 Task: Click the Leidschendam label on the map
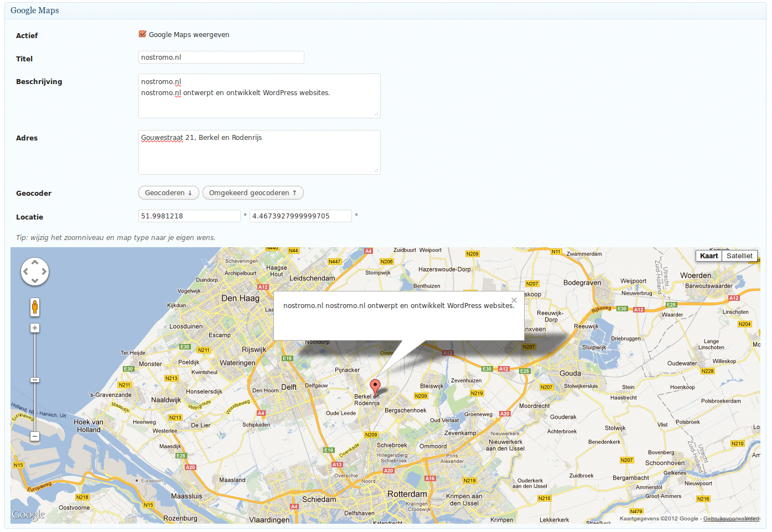tap(312, 278)
